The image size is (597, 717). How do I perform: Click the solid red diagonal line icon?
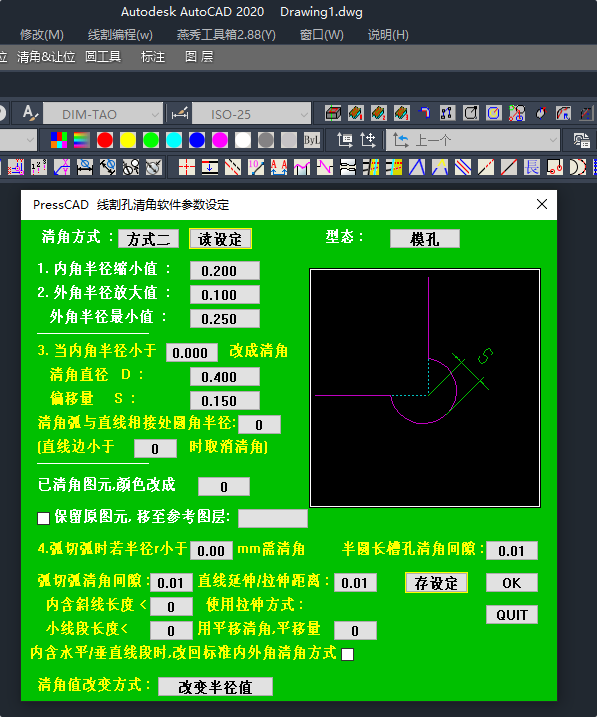[509, 167]
